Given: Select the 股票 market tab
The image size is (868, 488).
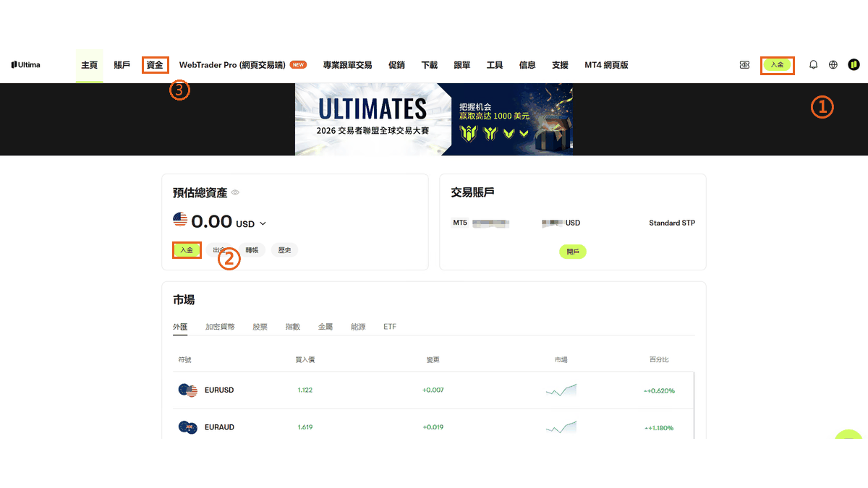Looking at the screenshot, I should [260, 327].
